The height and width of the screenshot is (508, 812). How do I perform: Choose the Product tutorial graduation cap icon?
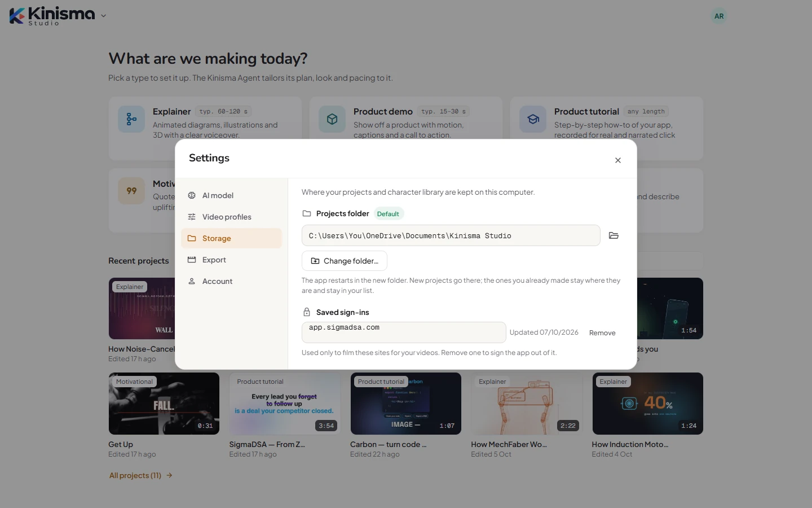[x=533, y=119]
